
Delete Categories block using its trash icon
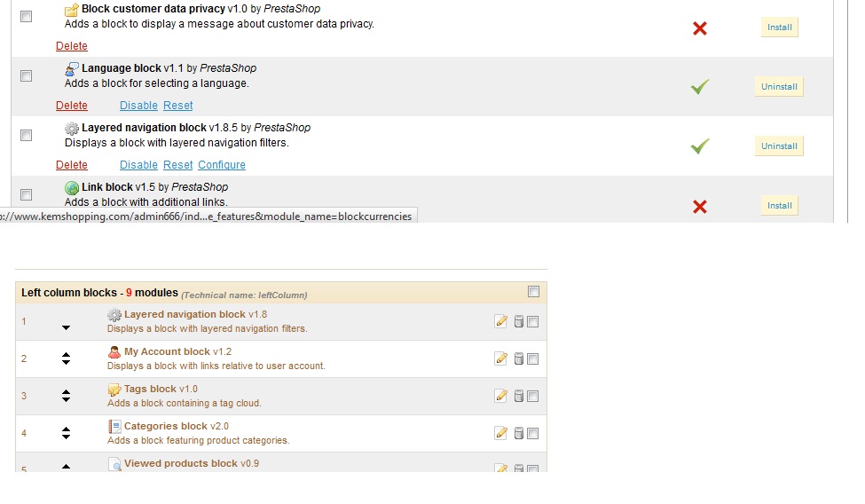[x=519, y=433]
